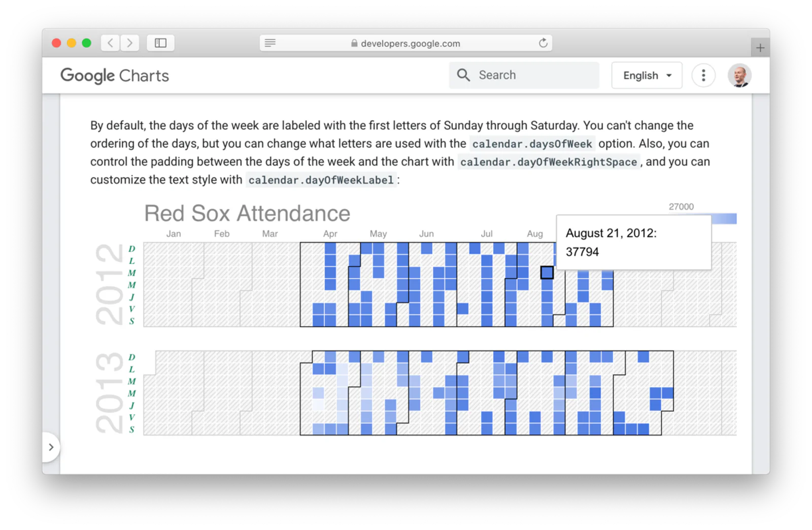
Task: Open a new tab with plus icon
Action: pyautogui.click(x=760, y=48)
